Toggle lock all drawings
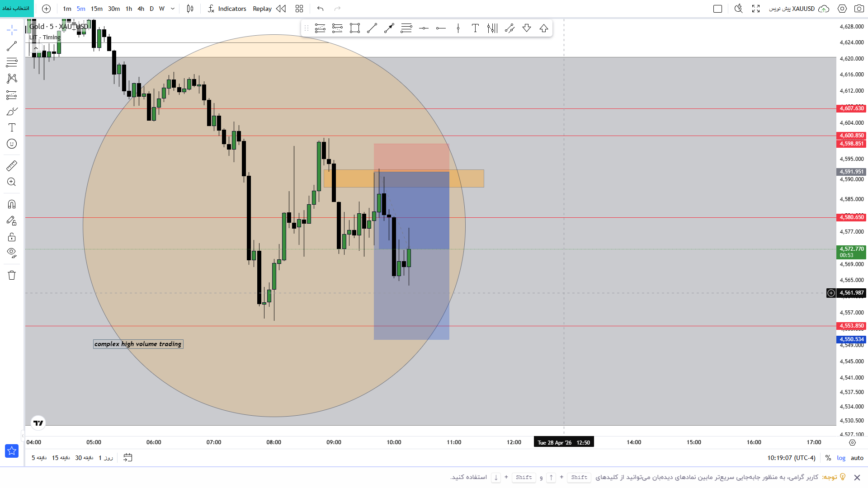The image size is (868, 488). 12,237
